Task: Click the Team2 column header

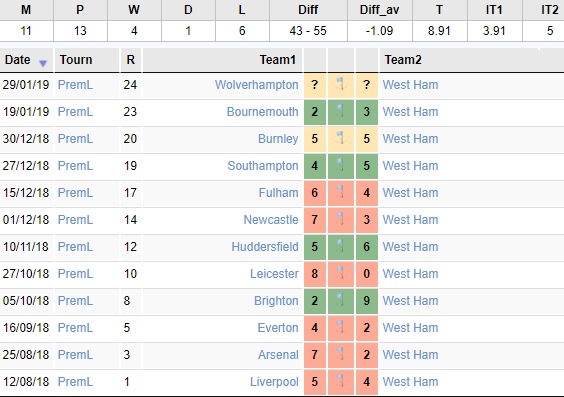Action: point(403,60)
